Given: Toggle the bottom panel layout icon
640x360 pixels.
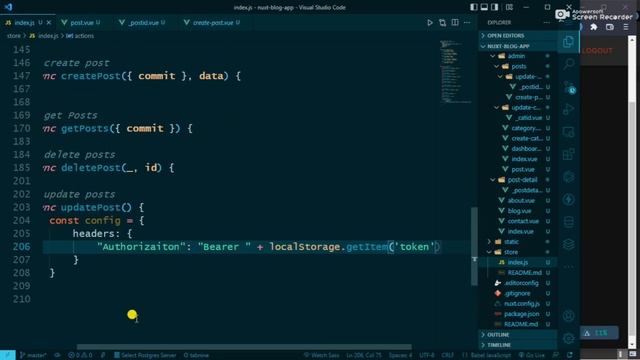Looking at the screenshot, I should click(484, 7).
